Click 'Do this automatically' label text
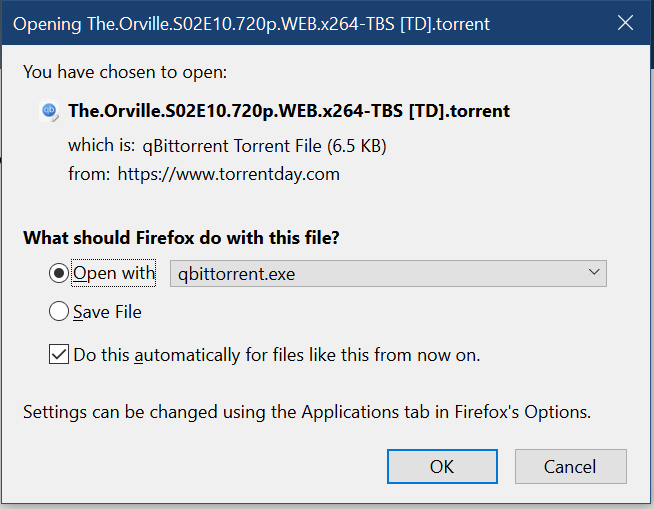 pyautogui.click(x=277, y=354)
